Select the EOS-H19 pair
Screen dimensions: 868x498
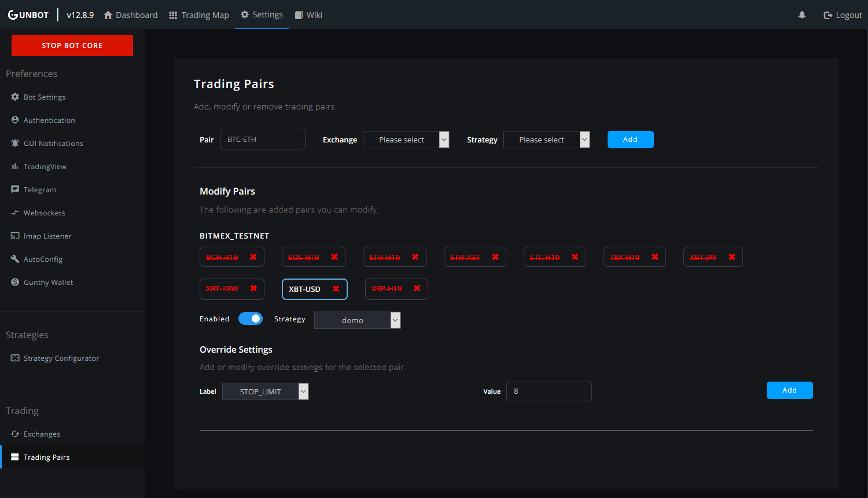click(x=304, y=257)
